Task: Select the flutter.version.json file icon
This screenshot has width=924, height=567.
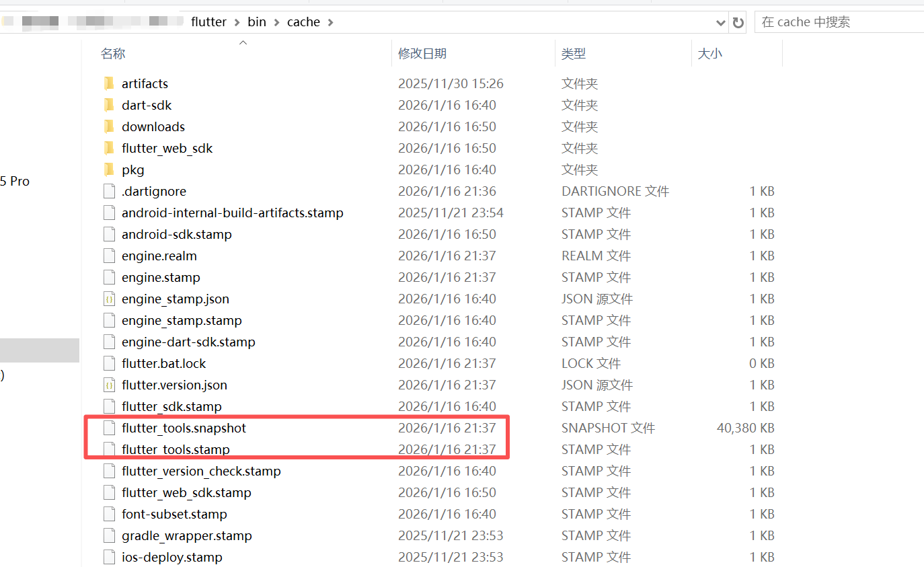Action: coord(109,385)
